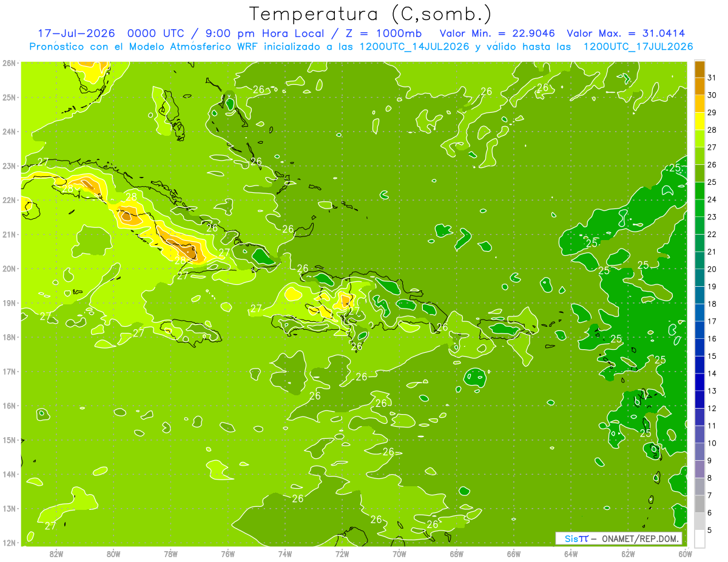The height and width of the screenshot is (562, 728).
Task: Click the 20N latitude axis label
Action: pos(8,268)
